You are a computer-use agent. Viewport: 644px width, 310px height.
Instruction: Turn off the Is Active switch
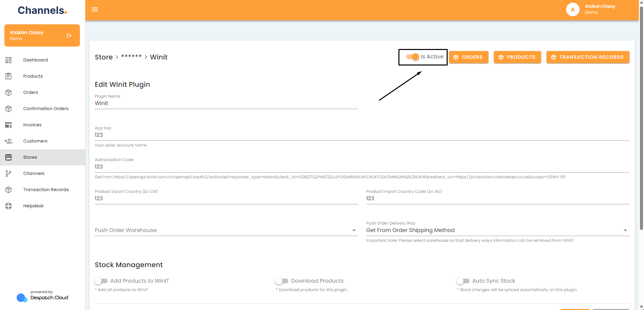pos(412,57)
